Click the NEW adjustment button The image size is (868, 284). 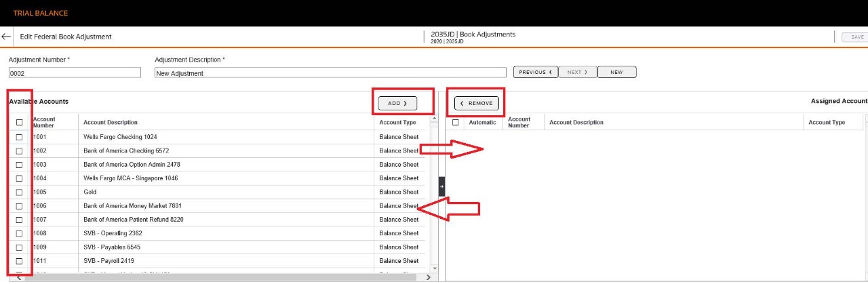point(616,72)
